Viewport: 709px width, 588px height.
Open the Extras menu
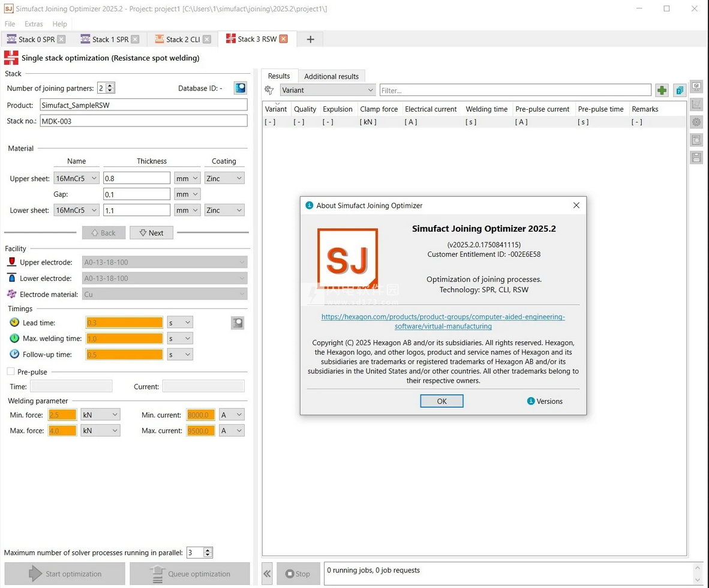[34, 24]
